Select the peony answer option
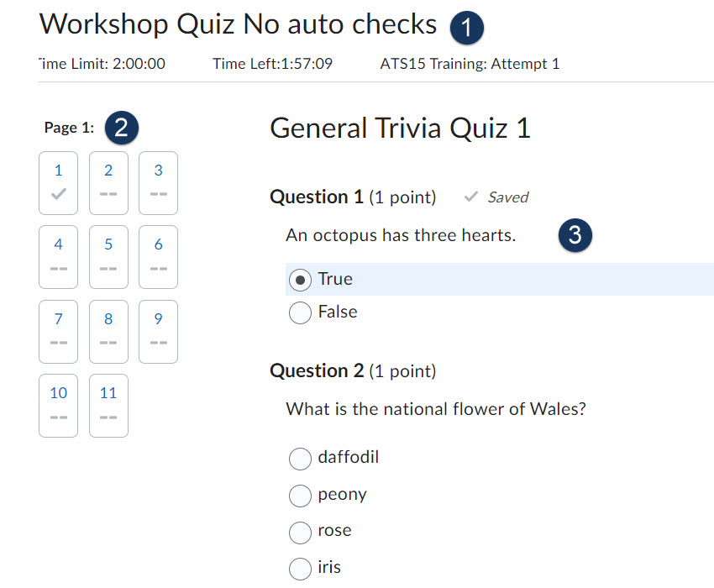Screen dimensions: 714x588 (300, 496)
